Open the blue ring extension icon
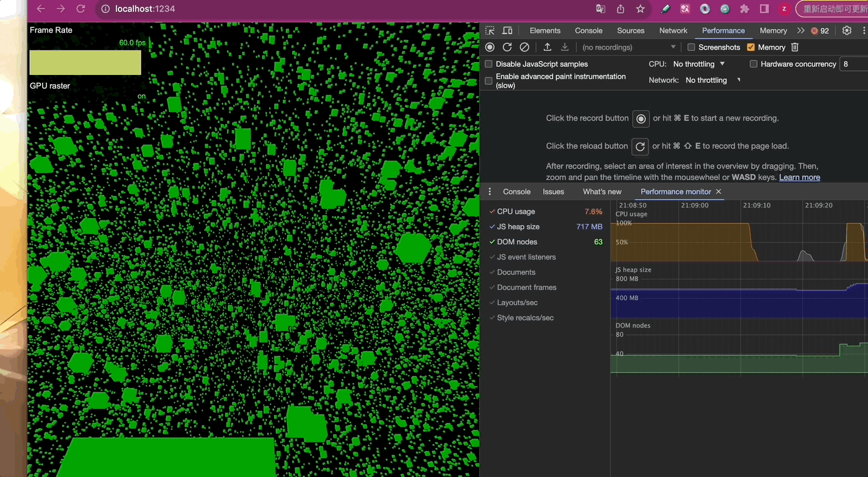 pos(705,9)
